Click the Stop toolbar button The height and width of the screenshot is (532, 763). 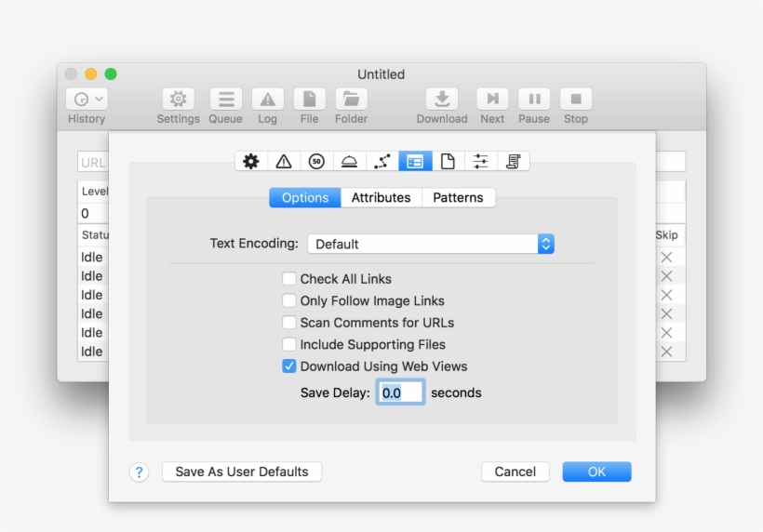click(x=576, y=100)
